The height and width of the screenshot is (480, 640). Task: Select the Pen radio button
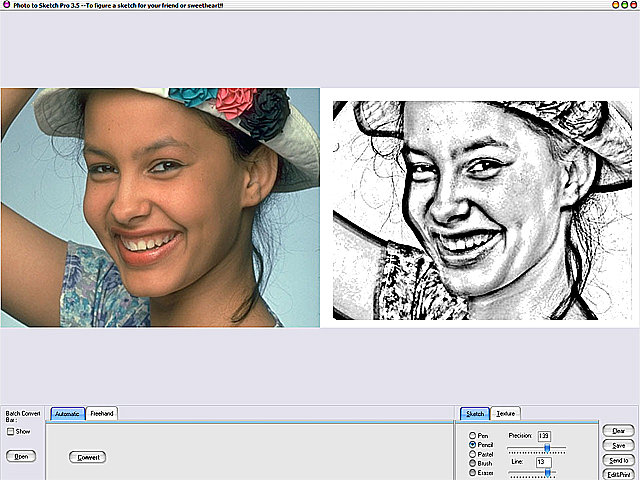472,435
